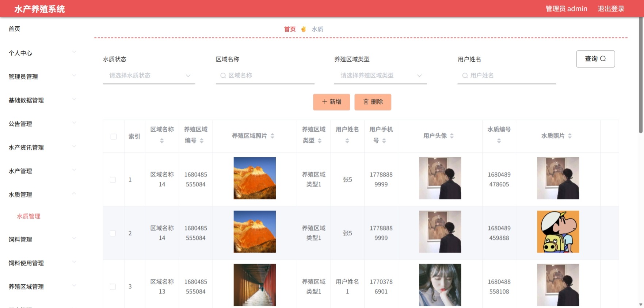Sort by 养殖区域照片 column arrows

pos(273,136)
